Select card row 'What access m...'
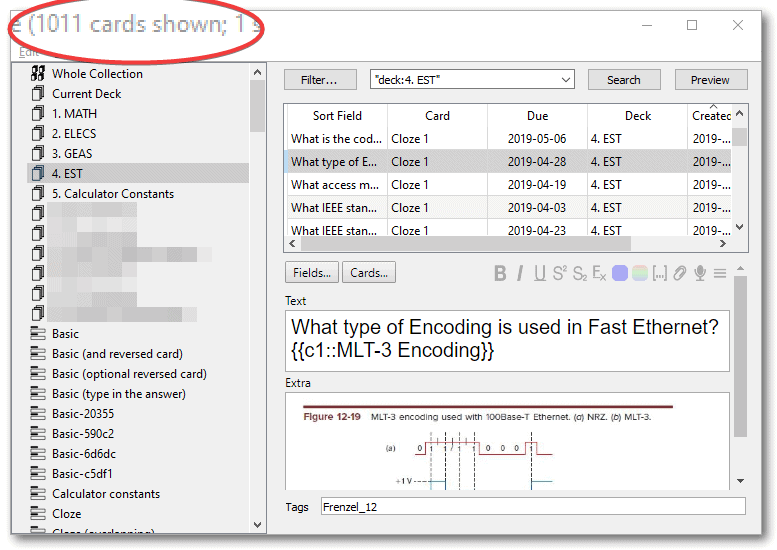The height and width of the screenshot is (550, 777). coord(508,185)
